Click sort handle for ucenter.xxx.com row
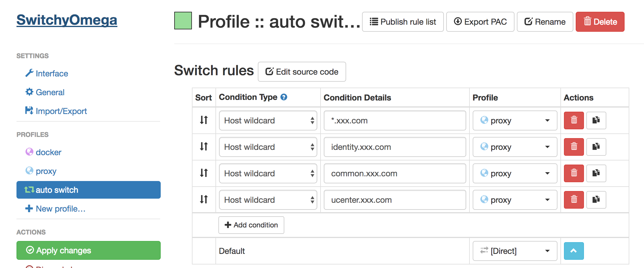Viewport: 644px width, 268px height. pos(204,199)
